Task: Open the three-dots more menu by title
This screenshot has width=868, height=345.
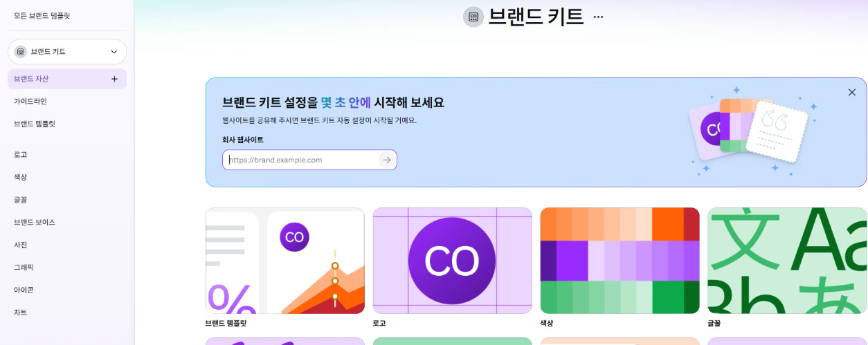Action: click(x=599, y=17)
